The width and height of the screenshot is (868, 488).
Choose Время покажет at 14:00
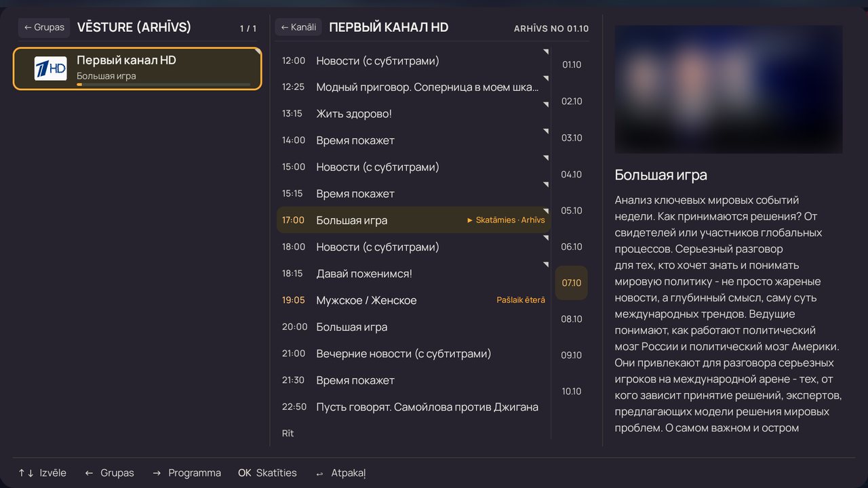point(414,140)
